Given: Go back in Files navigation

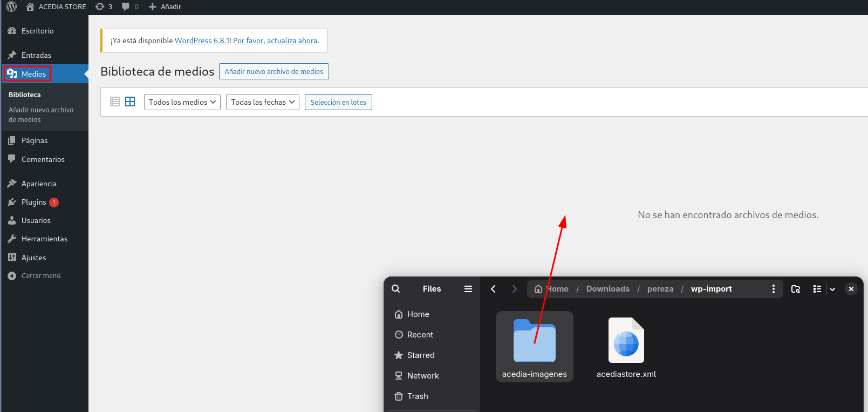Looking at the screenshot, I should click(x=493, y=289).
